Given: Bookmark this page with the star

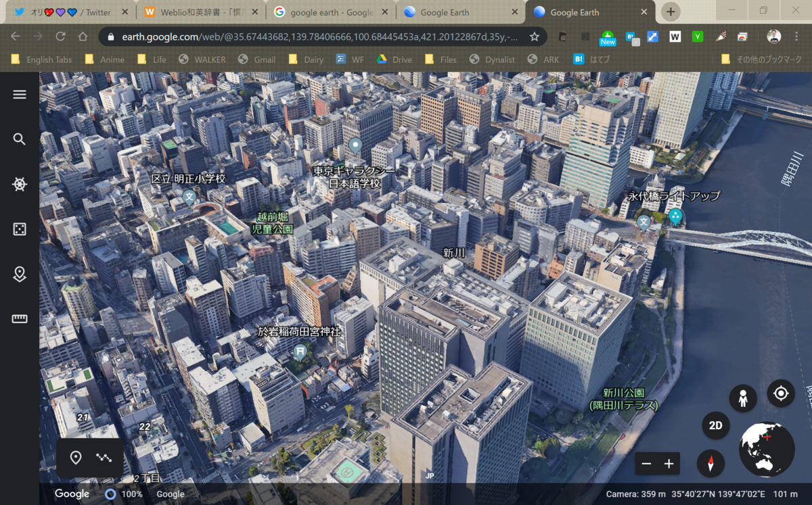Looking at the screenshot, I should point(535,37).
